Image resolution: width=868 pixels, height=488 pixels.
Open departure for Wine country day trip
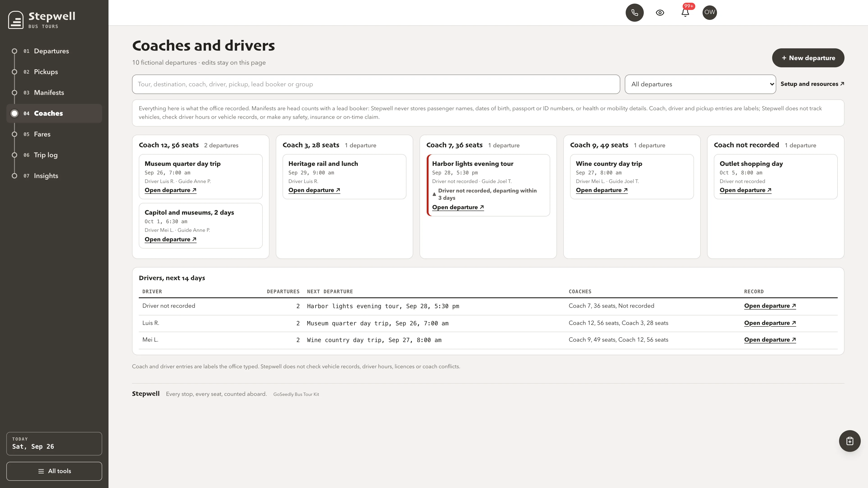tap(602, 190)
